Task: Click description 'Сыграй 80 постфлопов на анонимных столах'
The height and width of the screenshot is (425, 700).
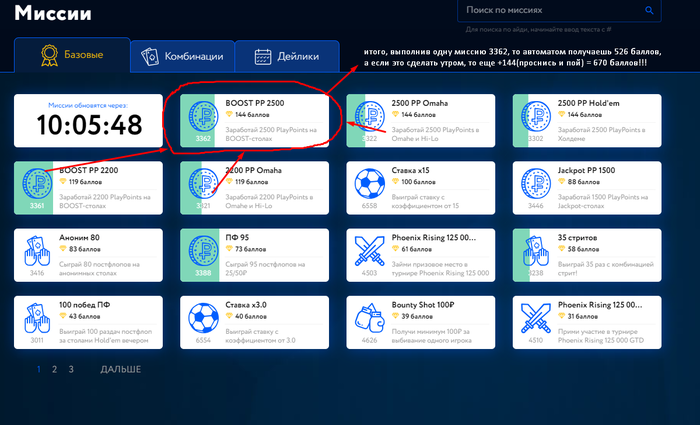Action: point(99,269)
